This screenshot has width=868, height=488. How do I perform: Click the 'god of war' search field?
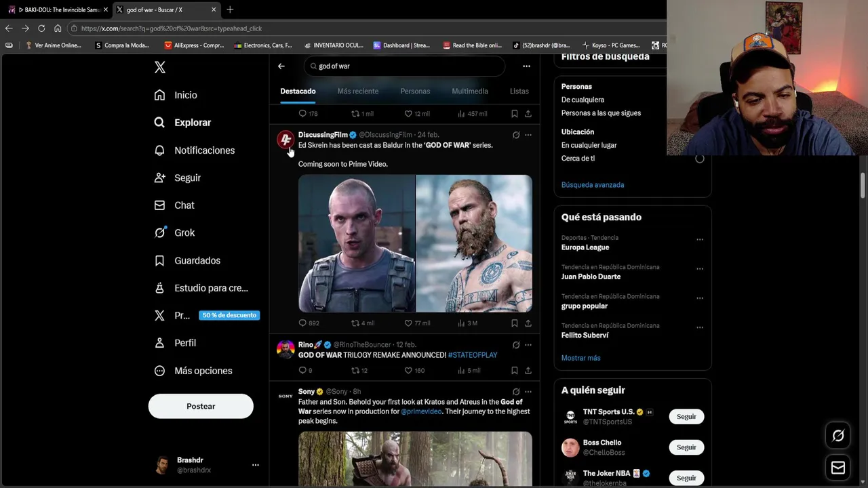pos(405,66)
